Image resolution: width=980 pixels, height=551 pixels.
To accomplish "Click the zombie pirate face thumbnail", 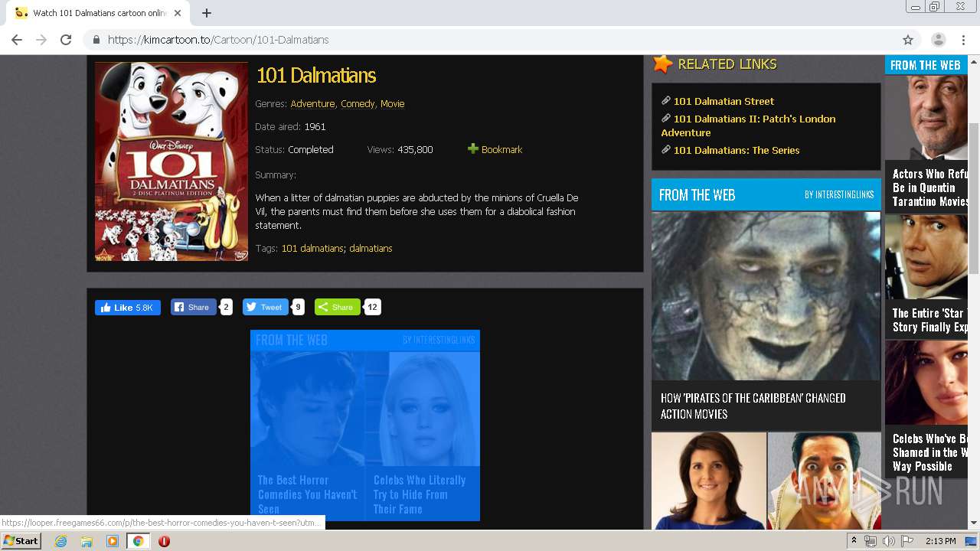I will click(766, 295).
